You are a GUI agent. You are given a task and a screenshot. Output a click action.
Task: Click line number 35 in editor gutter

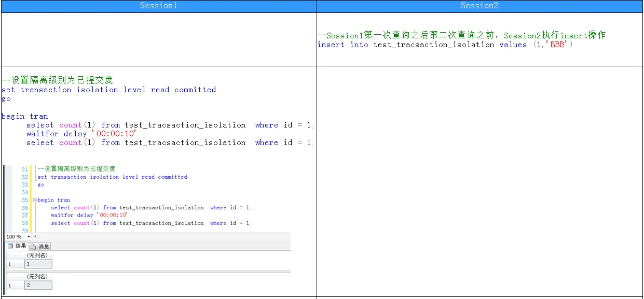point(25,200)
